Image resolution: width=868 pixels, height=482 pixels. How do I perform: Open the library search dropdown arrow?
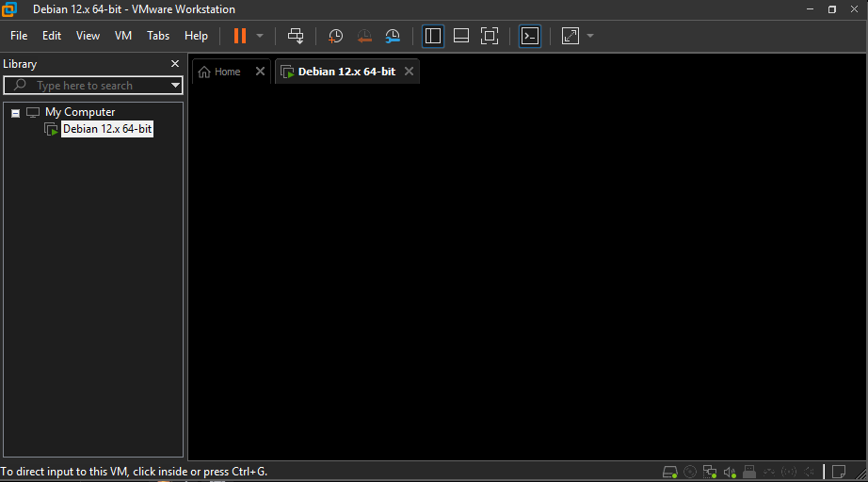pyautogui.click(x=175, y=86)
